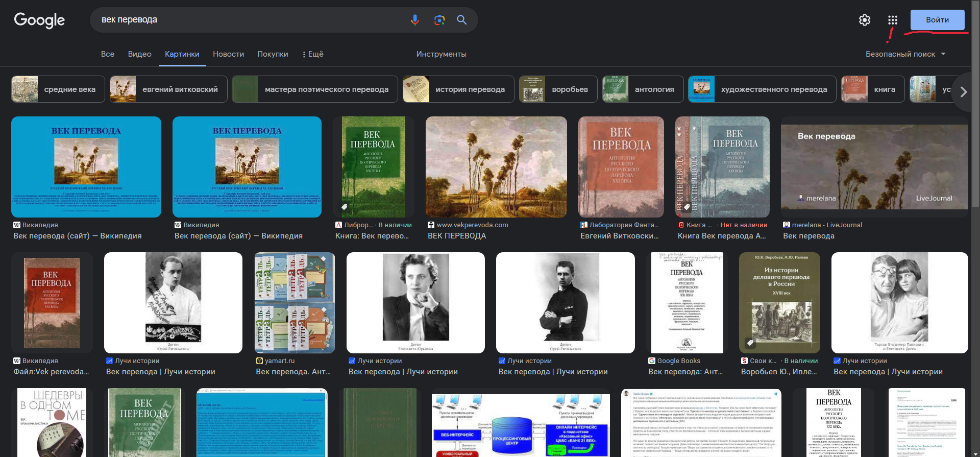The image size is (980, 457).
Task: Click 'Книга Век перевода А...' title
Action: pos(722,236)
